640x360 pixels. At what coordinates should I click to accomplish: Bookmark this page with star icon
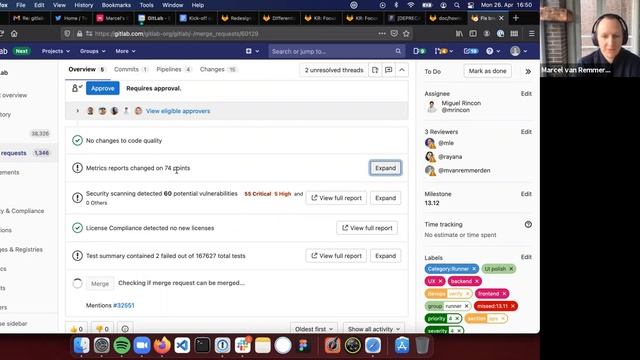point(406,34)
